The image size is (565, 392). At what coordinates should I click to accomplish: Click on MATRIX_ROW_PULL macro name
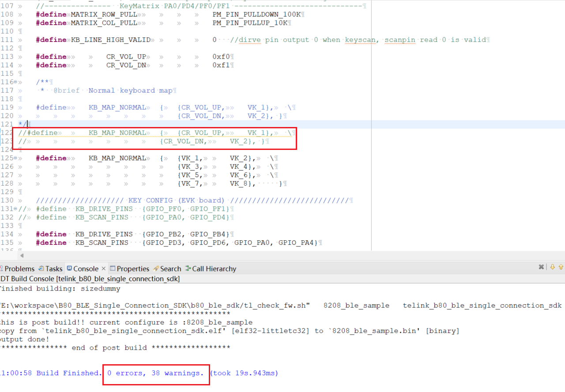click(x=104, y=15)
